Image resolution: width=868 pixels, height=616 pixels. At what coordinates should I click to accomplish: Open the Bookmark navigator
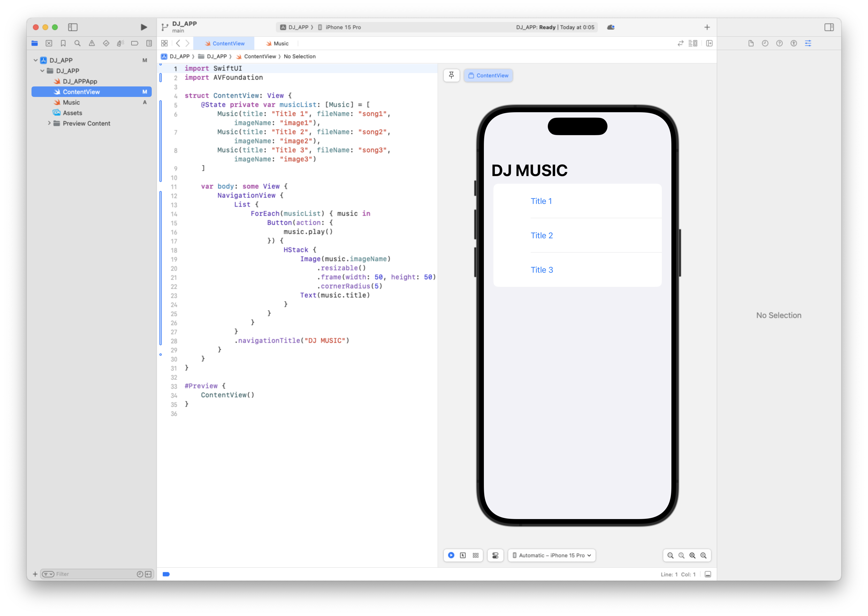pyautogui.click(x=63, y=43)
